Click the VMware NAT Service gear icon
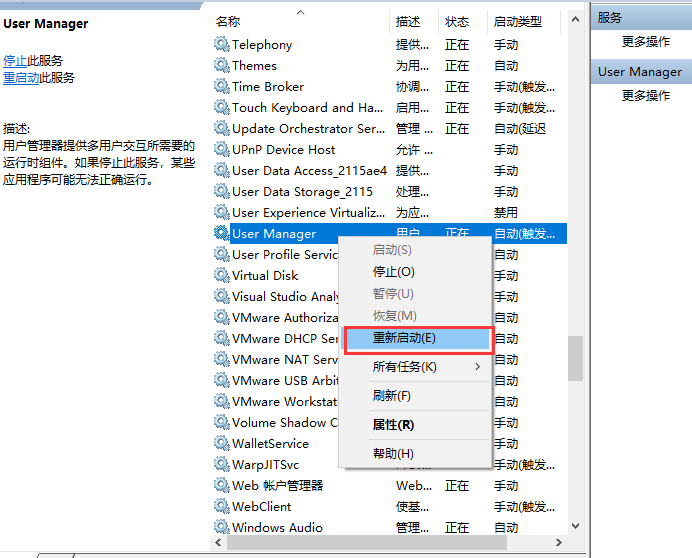 (x=222, y=359)
